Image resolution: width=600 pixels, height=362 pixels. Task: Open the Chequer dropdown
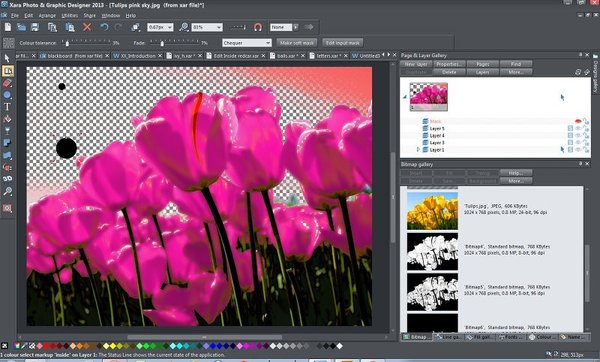click(246, 43)
